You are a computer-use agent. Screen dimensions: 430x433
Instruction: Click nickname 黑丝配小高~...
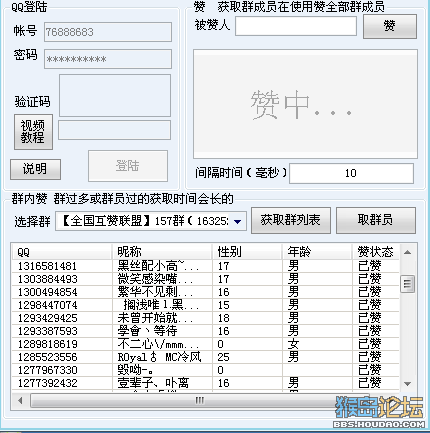pos(158,266)
